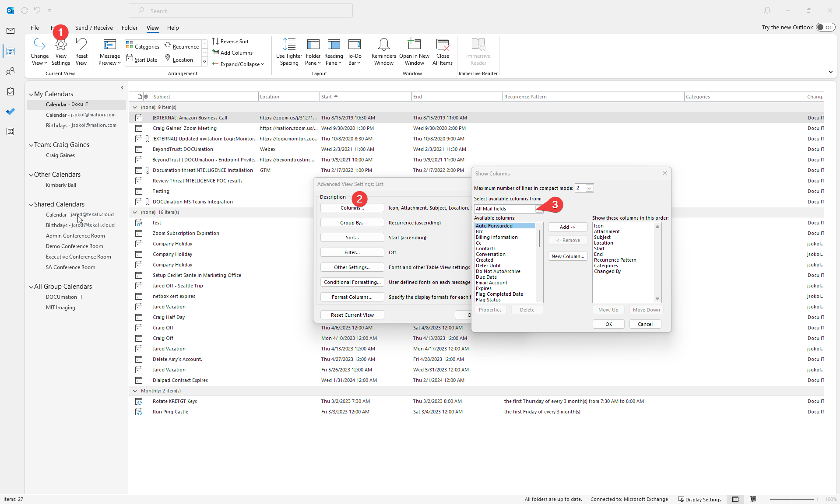Click the Columns... button

pyautogui.click(x=352, y=208)
